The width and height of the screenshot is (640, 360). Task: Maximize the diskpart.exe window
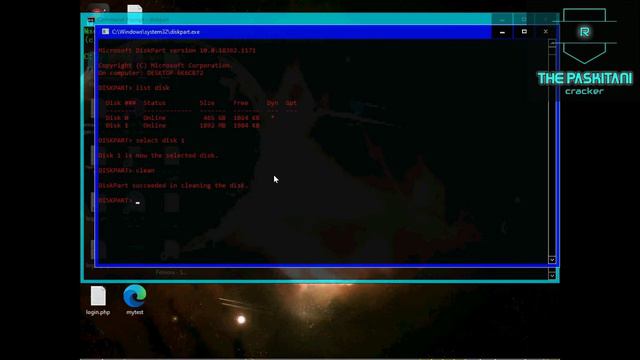[524, 31]
